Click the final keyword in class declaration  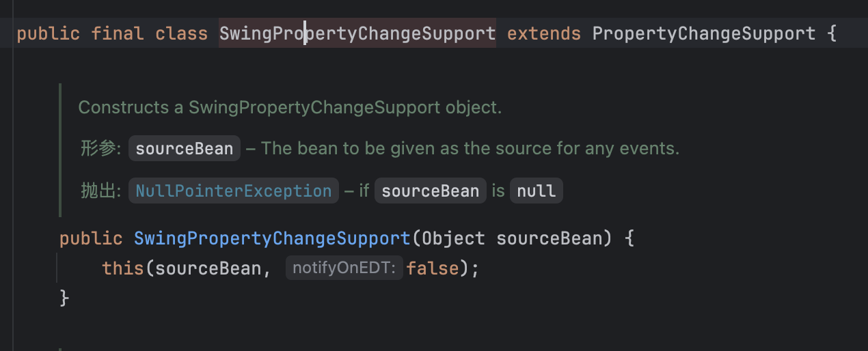116,33
